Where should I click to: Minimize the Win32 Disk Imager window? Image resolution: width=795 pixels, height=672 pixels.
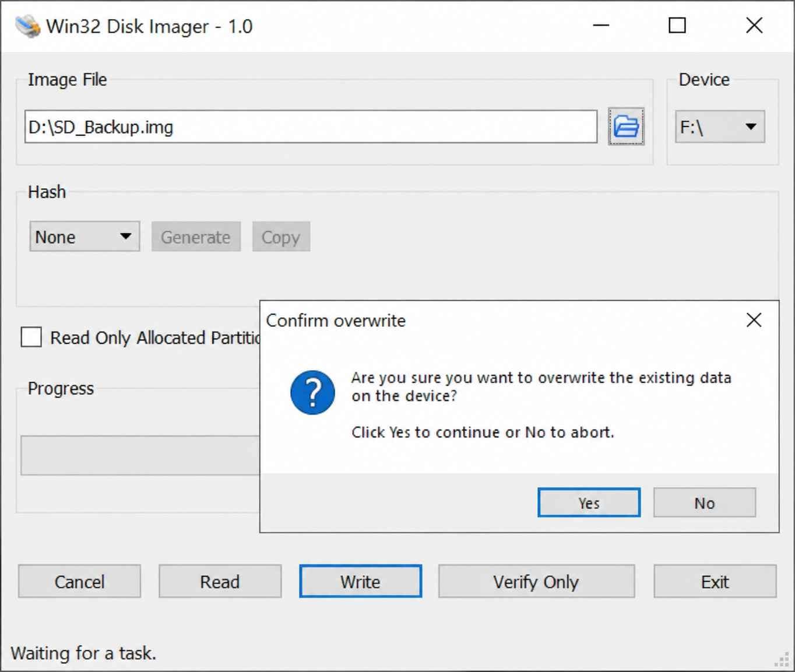[601, 26]
